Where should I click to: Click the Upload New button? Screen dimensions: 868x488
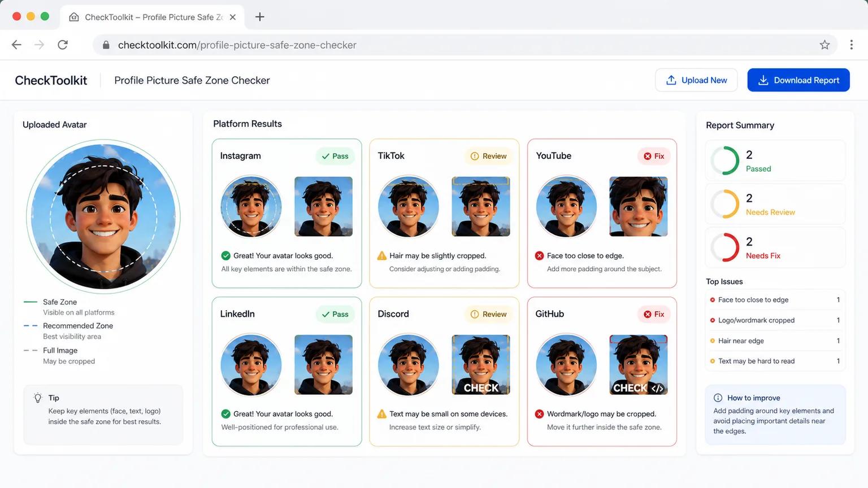point(696,80)
